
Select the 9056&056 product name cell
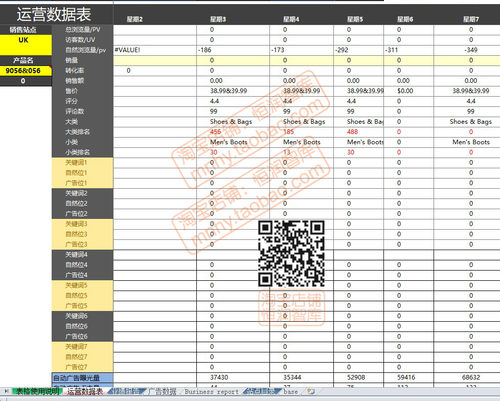(x=26, y=71)
